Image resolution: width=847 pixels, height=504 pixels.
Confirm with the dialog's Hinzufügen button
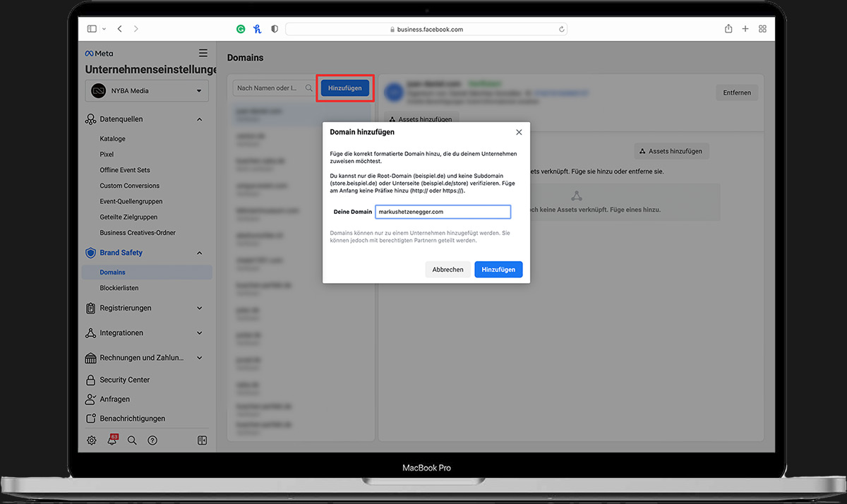[498, 270]
